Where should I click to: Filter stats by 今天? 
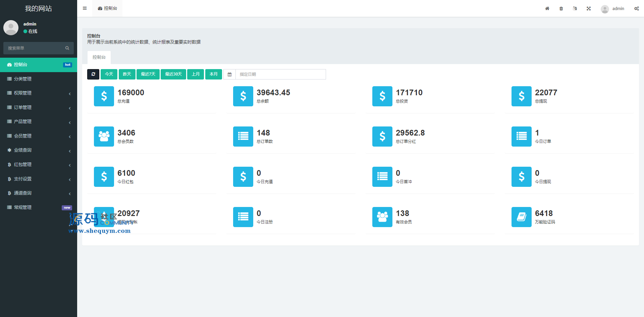pyautogui.click(x=109, y=74)
